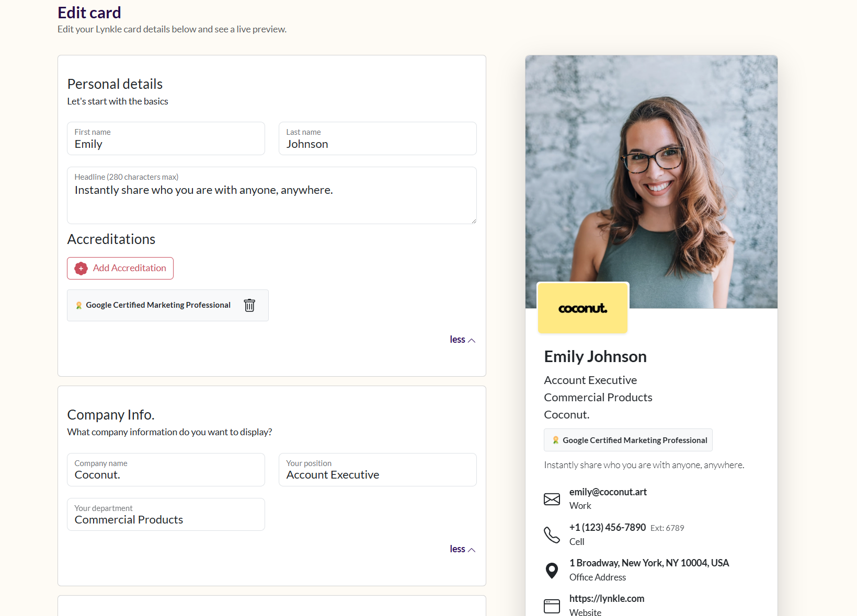Click the +1 (123) 456-7890 phone number
The width and height of the screenshot is (857, 616).
608,528
